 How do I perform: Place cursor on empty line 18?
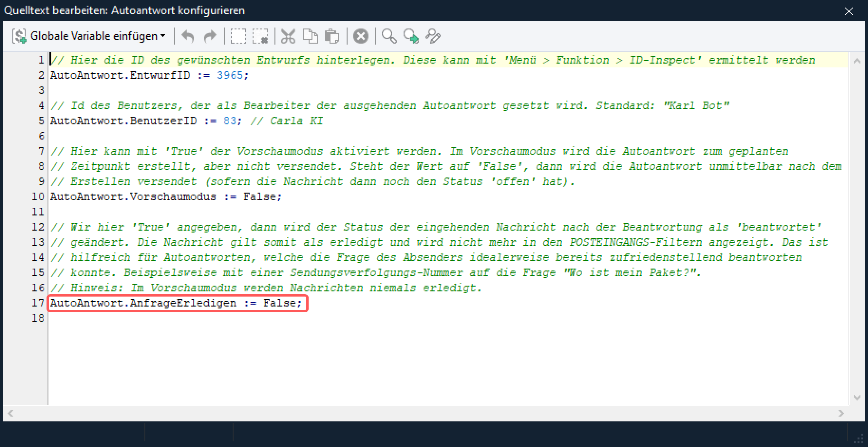(190, 318)
